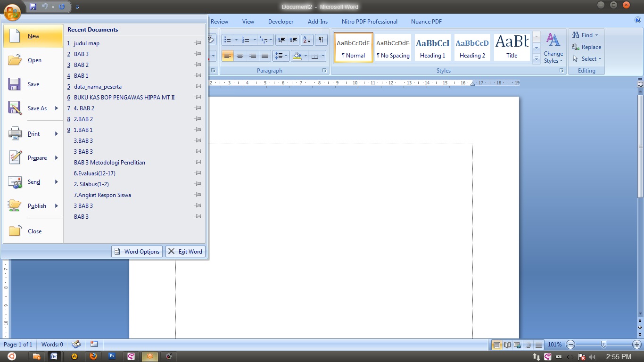
Task: Choose New from the Office menu
Action: (33, 36)
